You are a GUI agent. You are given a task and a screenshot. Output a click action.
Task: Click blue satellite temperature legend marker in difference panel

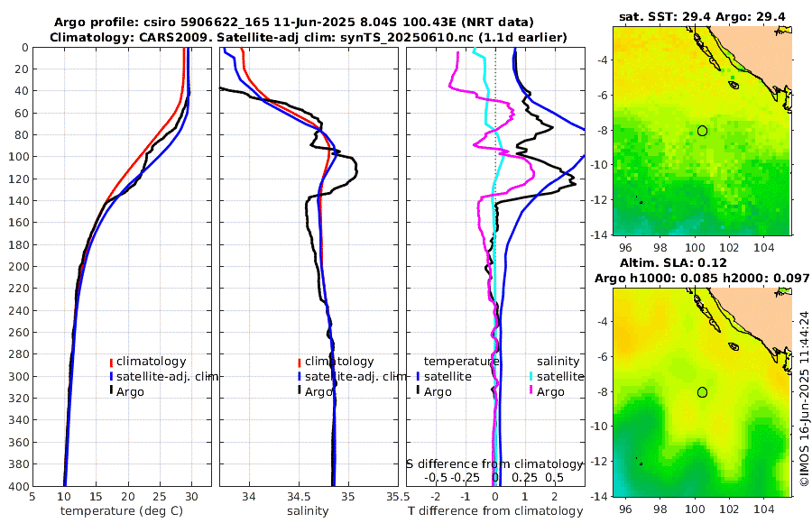coord(418,376)
